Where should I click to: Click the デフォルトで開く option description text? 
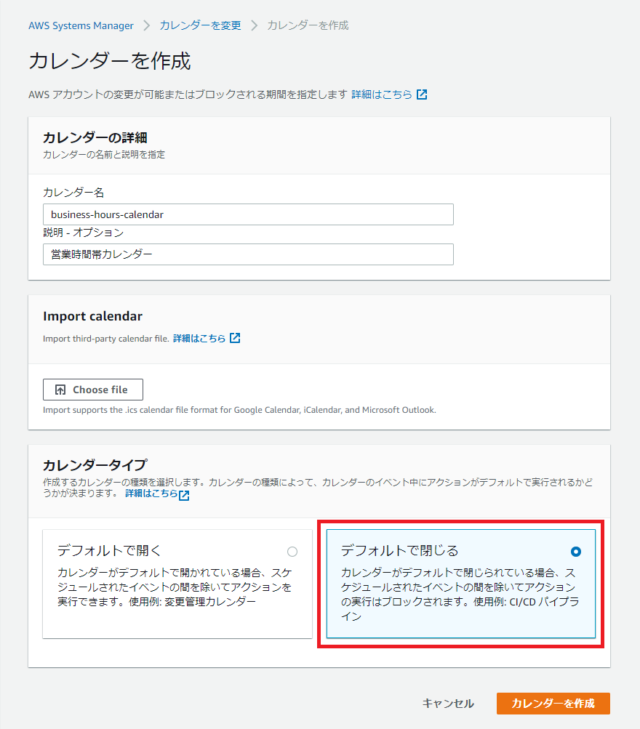click(174, 587)
